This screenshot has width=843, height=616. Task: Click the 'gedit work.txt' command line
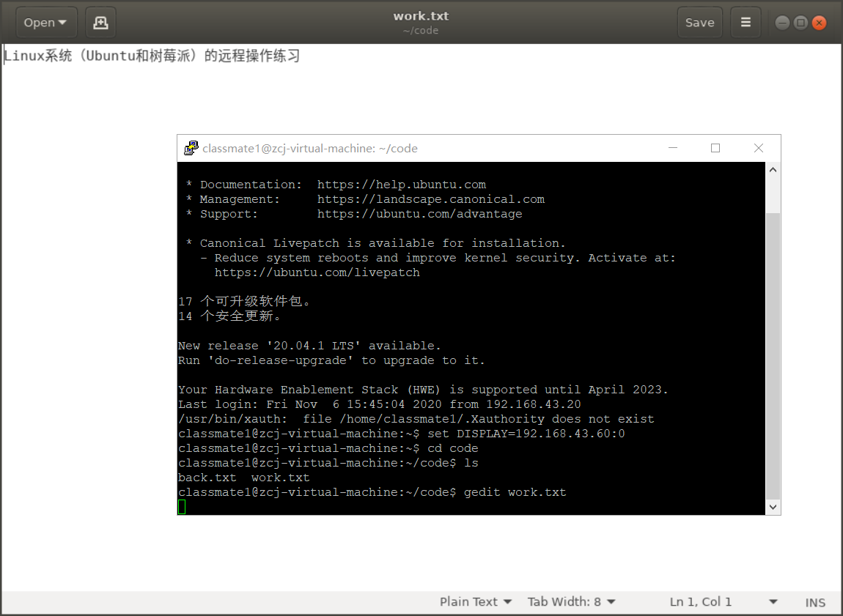[372, 492]
